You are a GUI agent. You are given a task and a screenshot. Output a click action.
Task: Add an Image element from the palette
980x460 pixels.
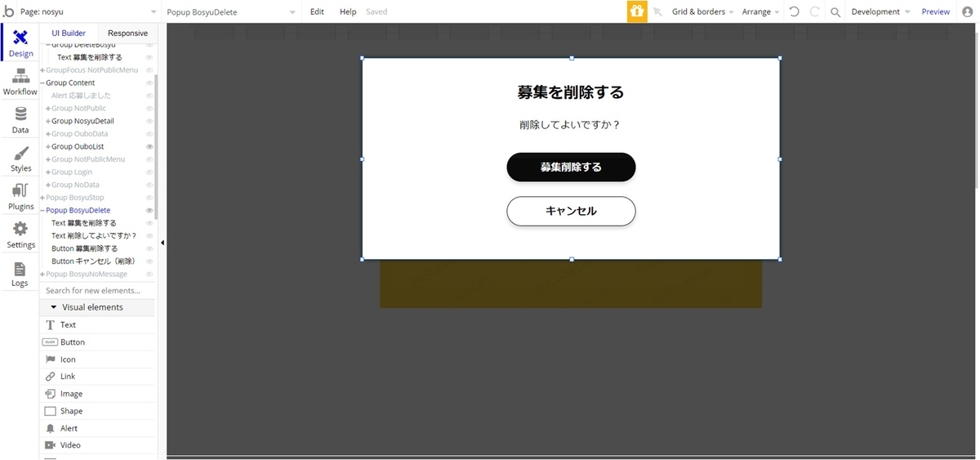[96, 394]
